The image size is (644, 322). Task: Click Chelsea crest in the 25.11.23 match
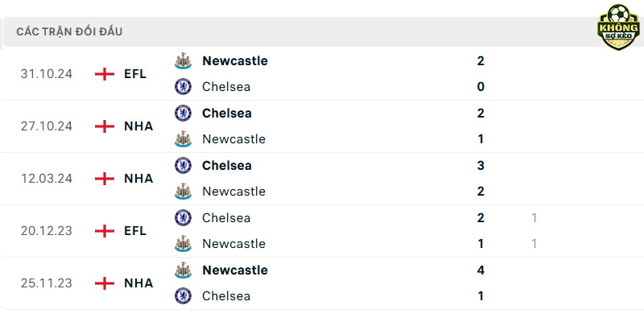point(183,295)
